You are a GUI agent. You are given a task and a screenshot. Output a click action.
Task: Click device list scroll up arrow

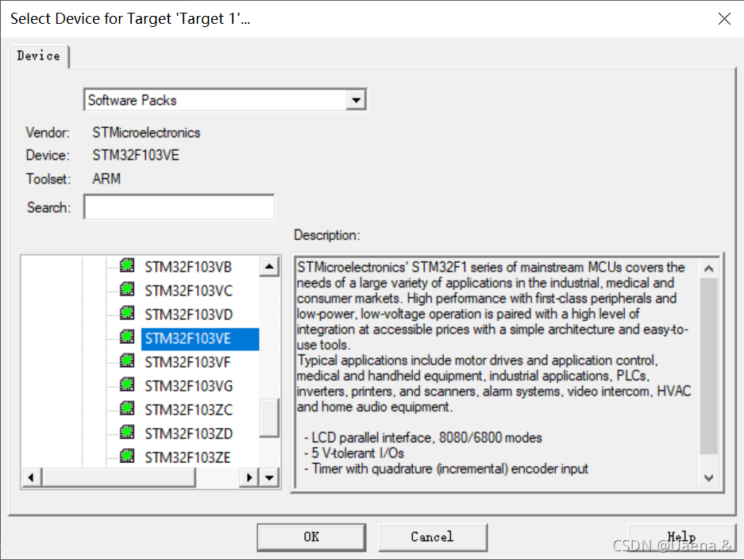pos(269,267)
